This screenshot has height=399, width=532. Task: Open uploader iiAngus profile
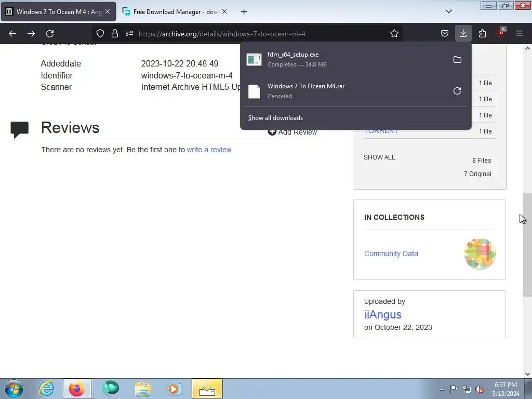pos(383,314)
